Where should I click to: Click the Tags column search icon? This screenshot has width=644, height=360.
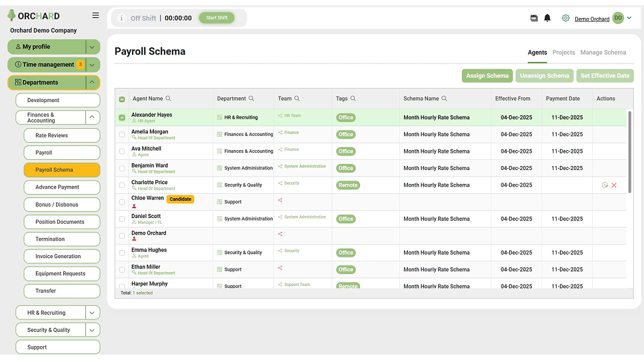click(x=353, y=99)
